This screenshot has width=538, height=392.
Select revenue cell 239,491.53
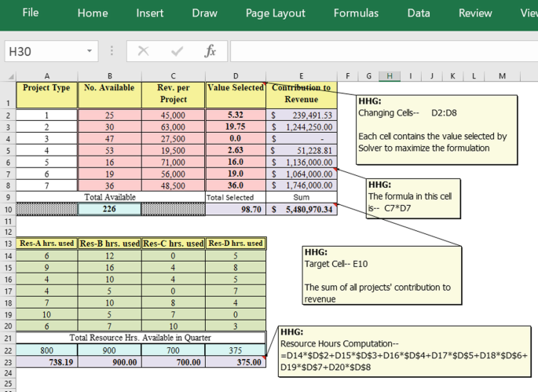(302, 115)
